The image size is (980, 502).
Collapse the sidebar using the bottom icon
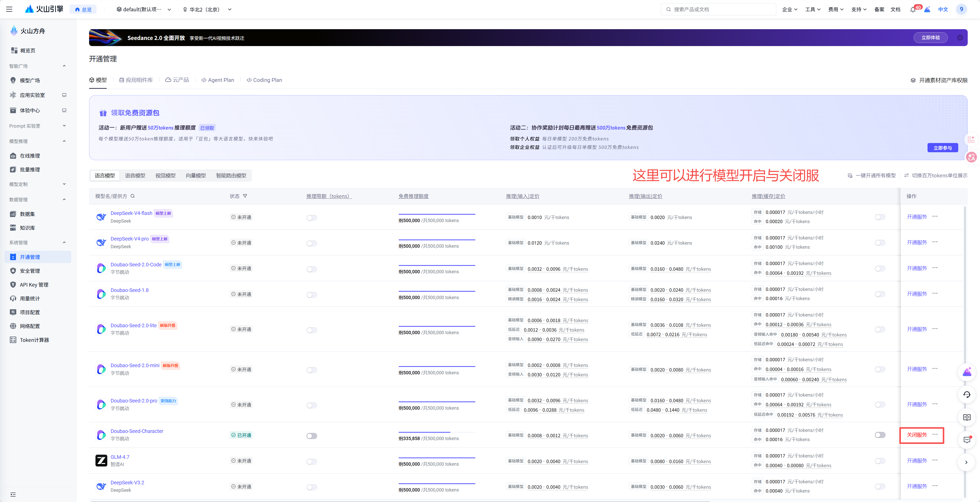[x=13, y=494]
